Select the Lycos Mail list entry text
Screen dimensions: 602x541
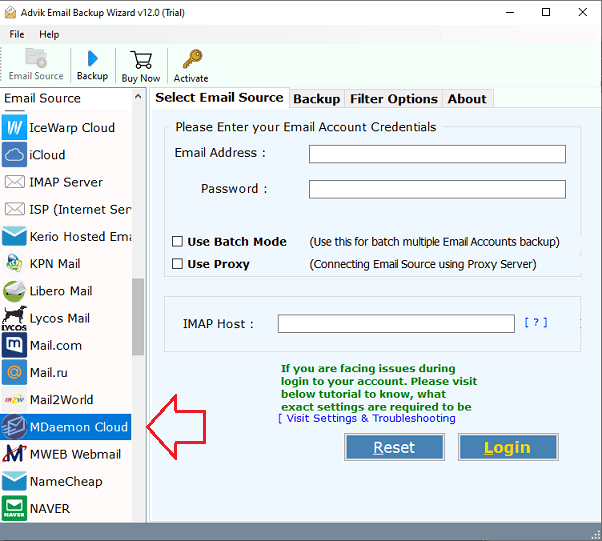point(60,318)
